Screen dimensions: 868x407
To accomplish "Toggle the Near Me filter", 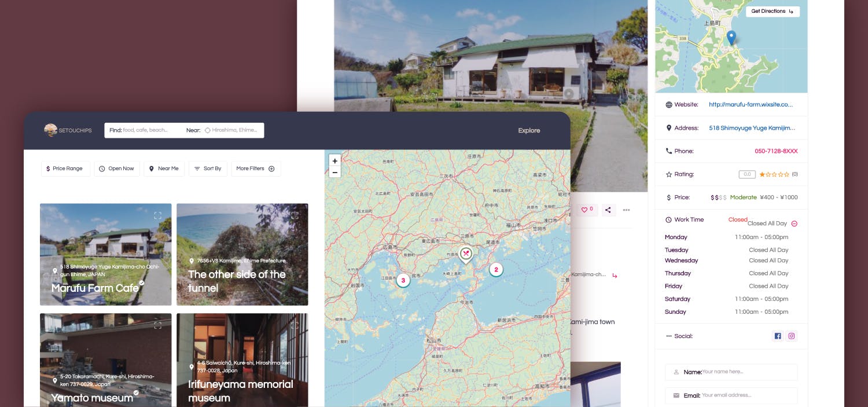I will coord(164,168).
